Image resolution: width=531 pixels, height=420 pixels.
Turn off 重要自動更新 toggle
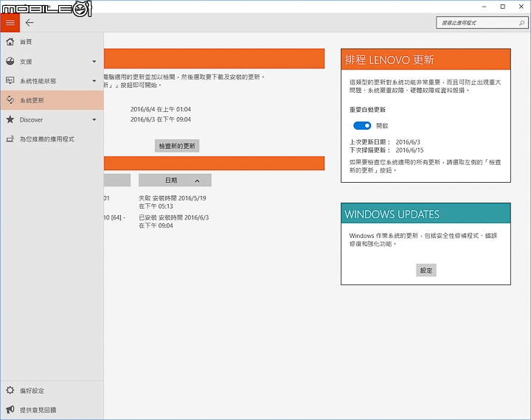click(x=362, y=125)
